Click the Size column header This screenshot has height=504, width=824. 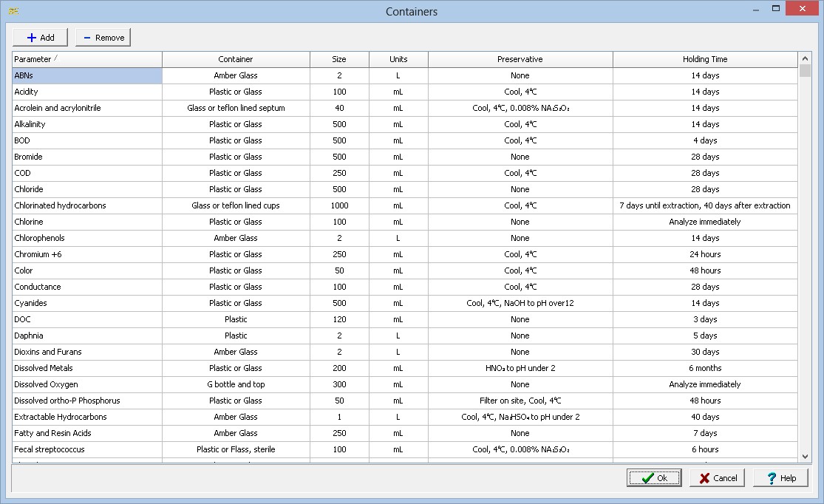(x=339, y=59)
